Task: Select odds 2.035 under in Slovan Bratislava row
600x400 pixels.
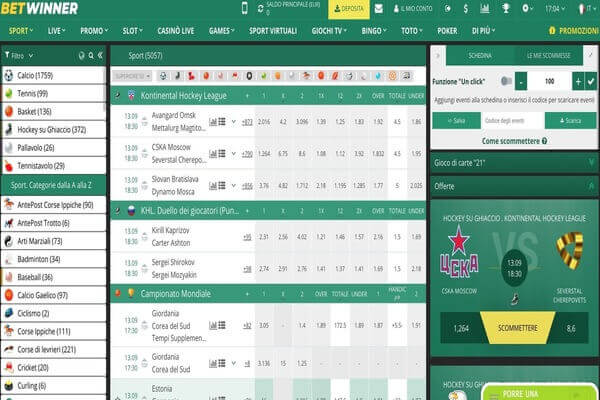Action: pyautogui.click(x=416, y=186)
